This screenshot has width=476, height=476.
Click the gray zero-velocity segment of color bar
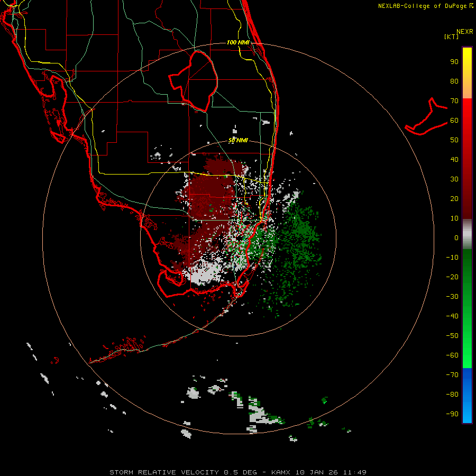pyautogui.click(x=467, y=234)
